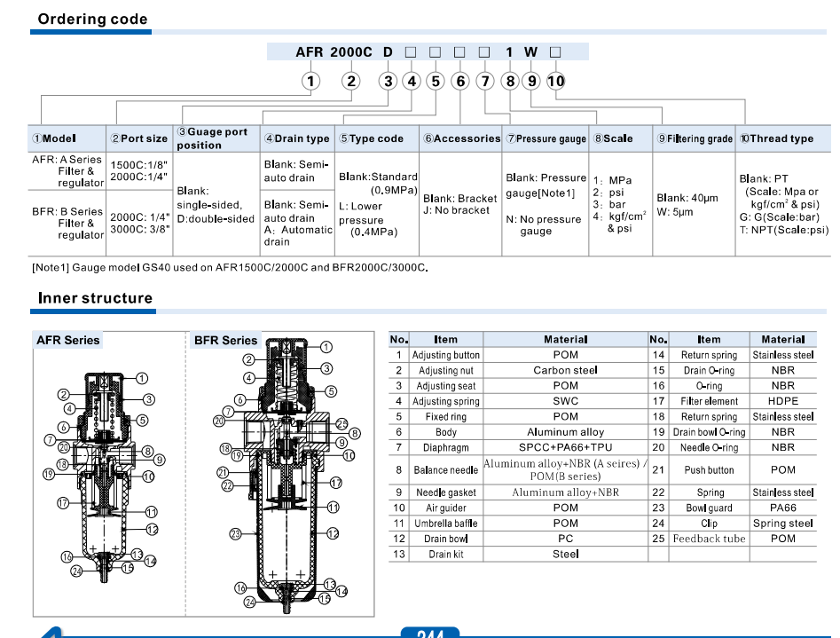840x638 pixels.
Task: Click the "Spring steel" material cell
Action: tap(782, 524)
